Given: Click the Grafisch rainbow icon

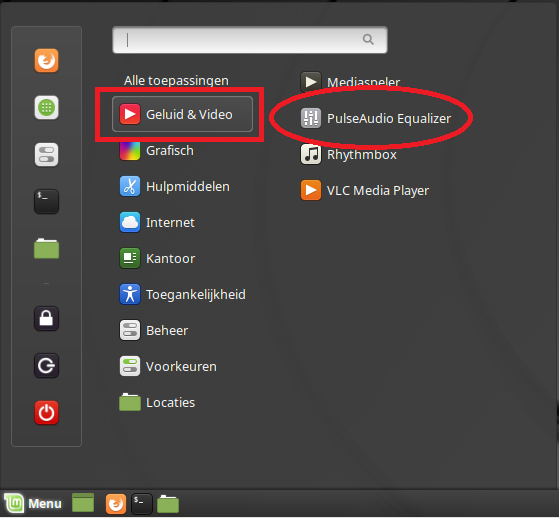Looking at the screenshot, I should [130, 151].
